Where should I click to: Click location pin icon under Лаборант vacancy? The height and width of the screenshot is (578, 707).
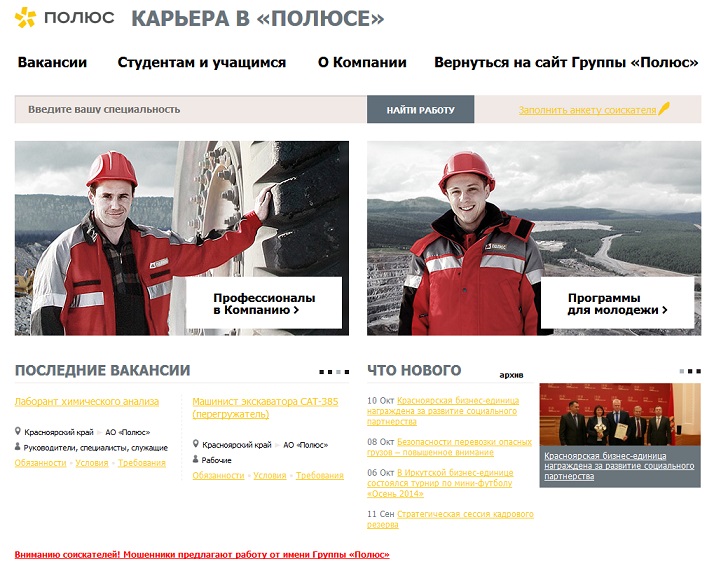[18, 431]
